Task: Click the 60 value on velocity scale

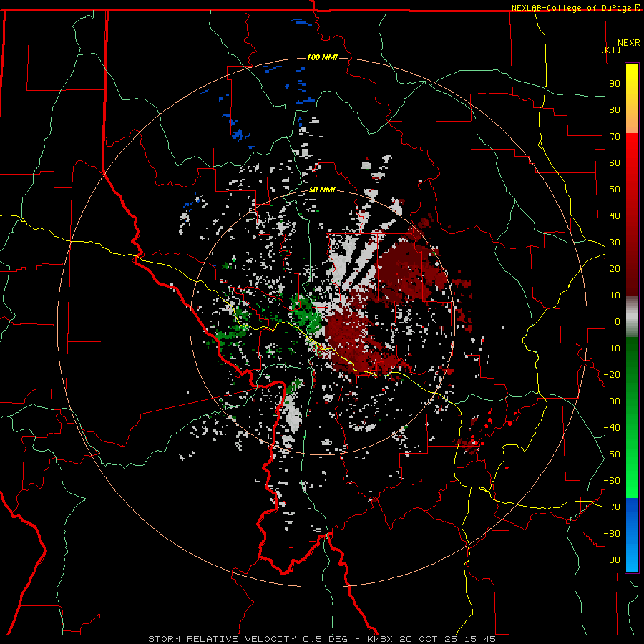Action: click(x=615, y=163)
